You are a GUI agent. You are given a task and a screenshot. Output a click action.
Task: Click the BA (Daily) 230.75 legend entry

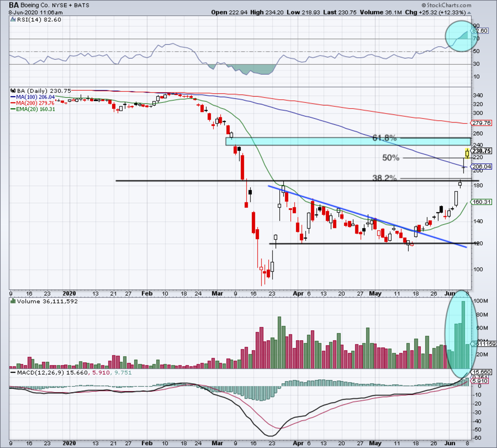pos(43,91)
